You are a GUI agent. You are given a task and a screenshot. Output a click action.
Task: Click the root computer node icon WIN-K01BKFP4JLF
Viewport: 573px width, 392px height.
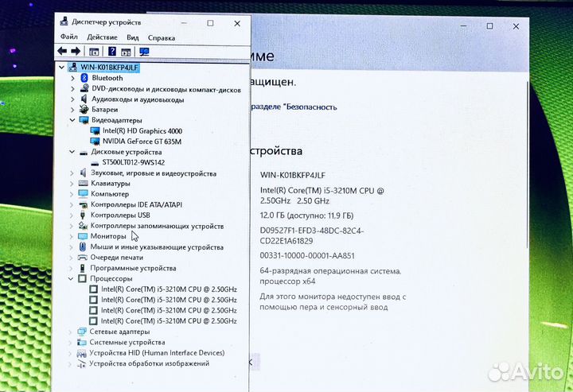[73, 67]
